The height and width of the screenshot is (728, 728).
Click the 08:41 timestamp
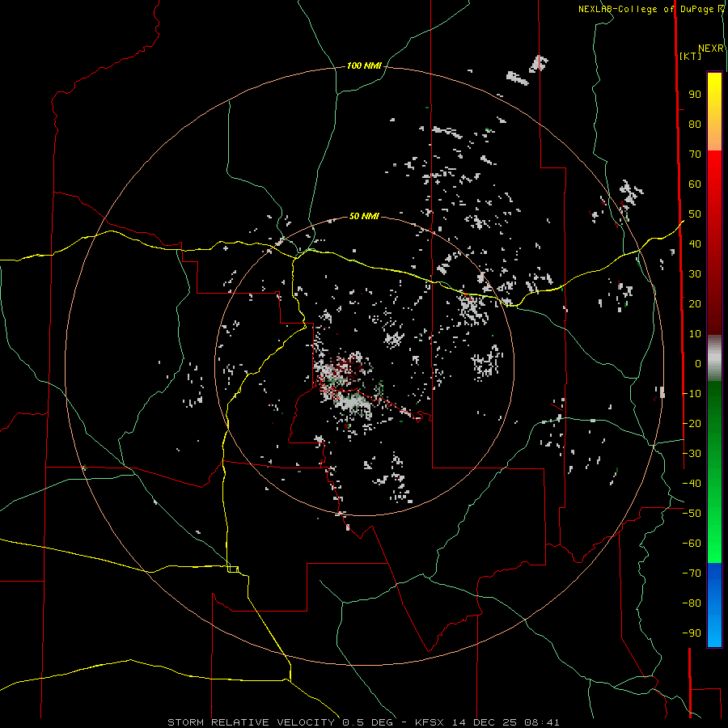tap(542, 722)
